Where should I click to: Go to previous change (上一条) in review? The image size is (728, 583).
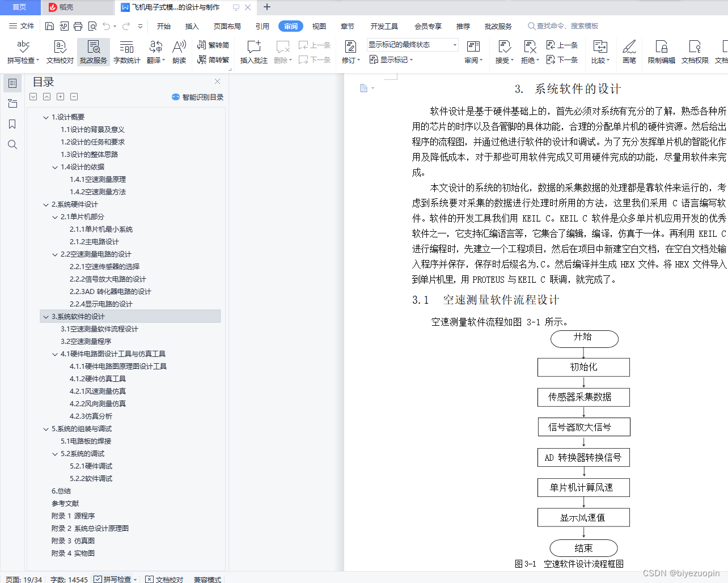(x=562, y=45)
